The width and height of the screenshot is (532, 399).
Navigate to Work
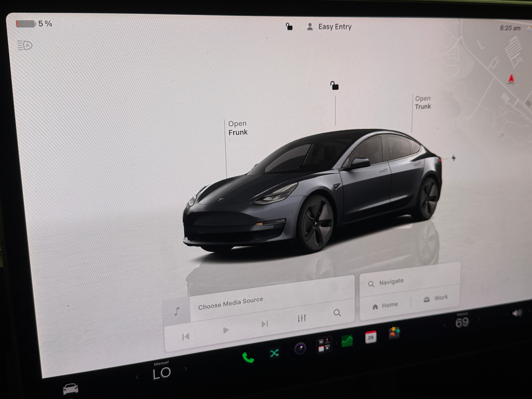[436, 298]
